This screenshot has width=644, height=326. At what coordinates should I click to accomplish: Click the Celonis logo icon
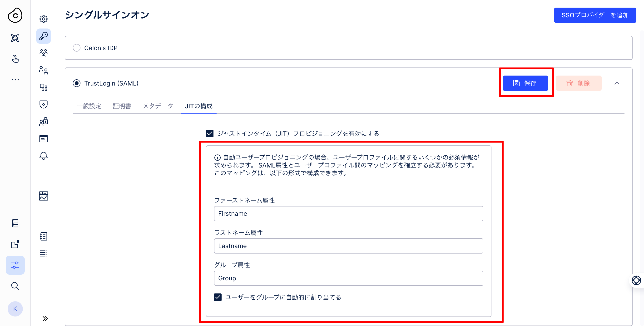pos(15,15)
